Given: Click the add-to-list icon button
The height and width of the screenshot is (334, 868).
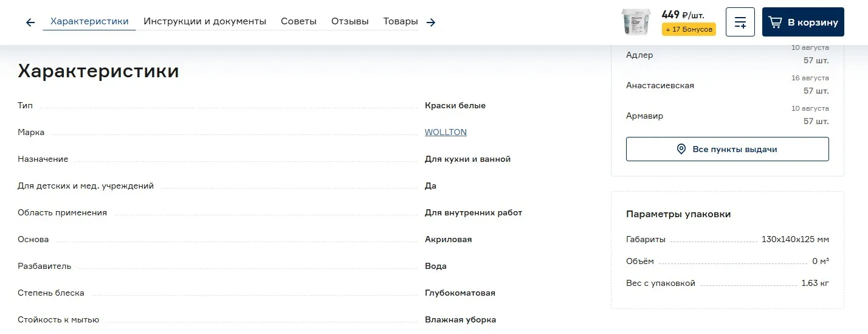Looking at the screenshot, I should 740,22.
